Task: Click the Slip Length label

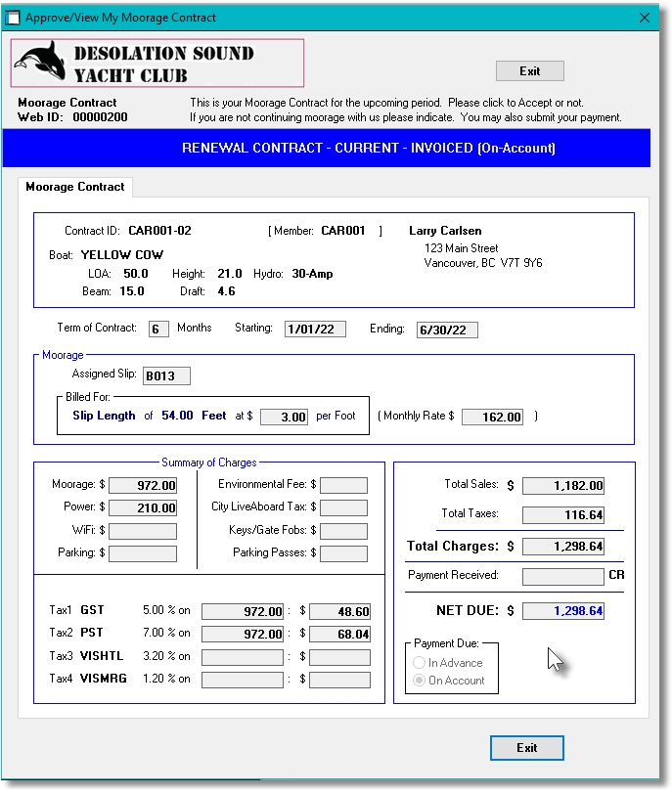Action: coord(104,416)
